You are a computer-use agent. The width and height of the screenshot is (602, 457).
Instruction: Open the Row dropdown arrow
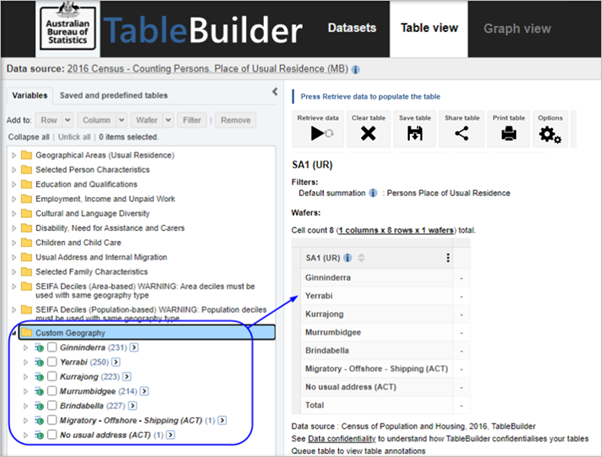(68, 120)
